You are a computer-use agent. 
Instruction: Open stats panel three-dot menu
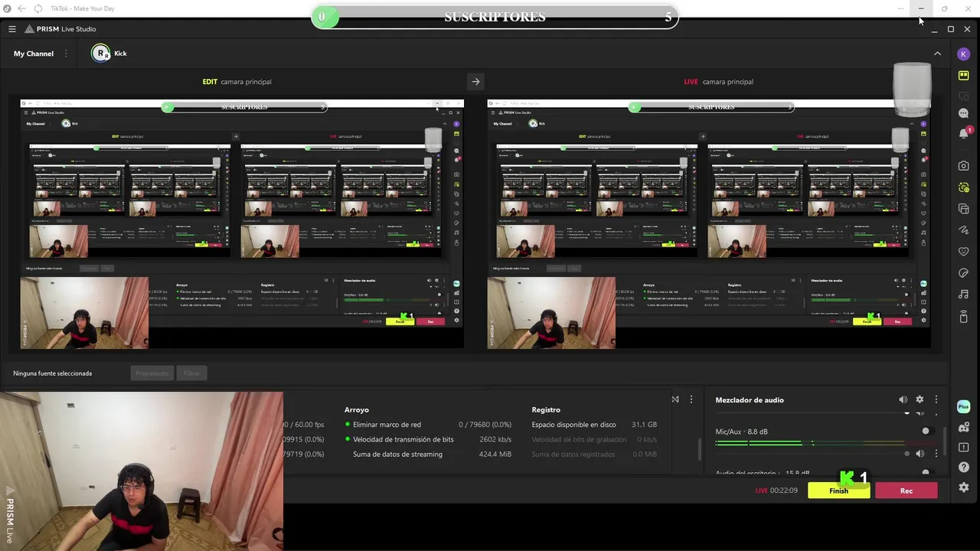coord(691,399)
